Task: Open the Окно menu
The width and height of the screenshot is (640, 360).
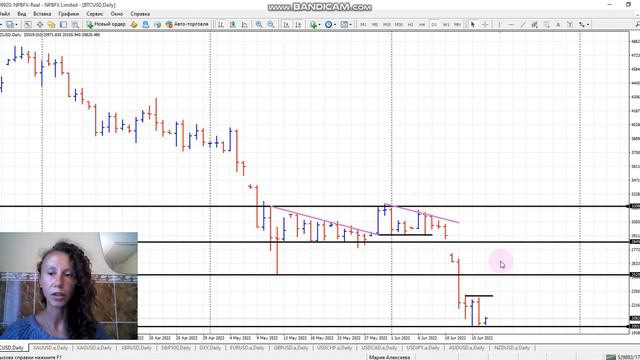Action: [117, 14]
